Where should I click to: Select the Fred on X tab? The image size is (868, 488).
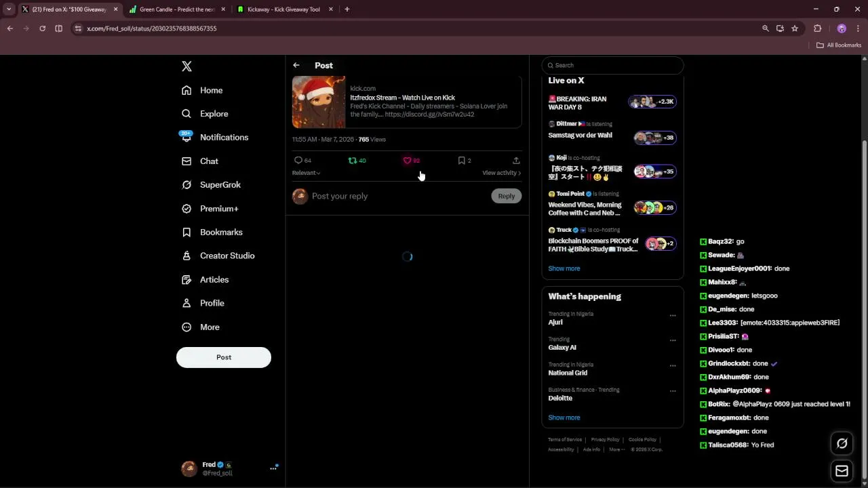pyautogui.click(x=69, y=9)
